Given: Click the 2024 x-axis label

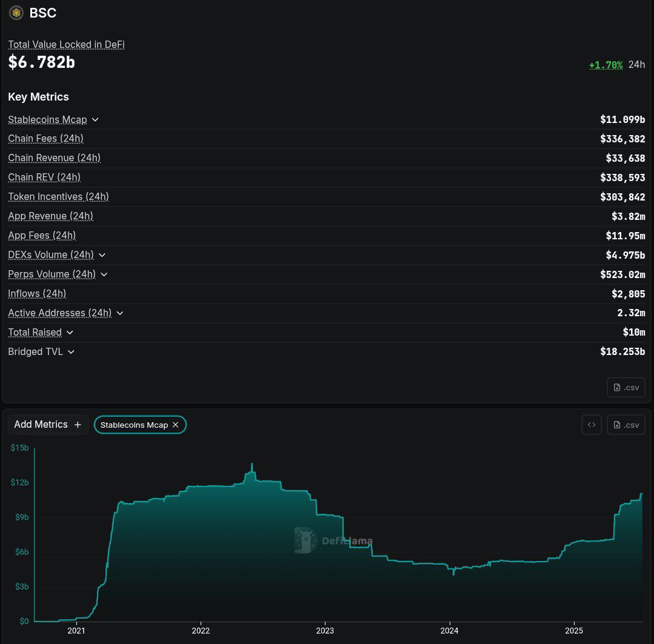Looking at the screenshot, I should pos(449,631).
